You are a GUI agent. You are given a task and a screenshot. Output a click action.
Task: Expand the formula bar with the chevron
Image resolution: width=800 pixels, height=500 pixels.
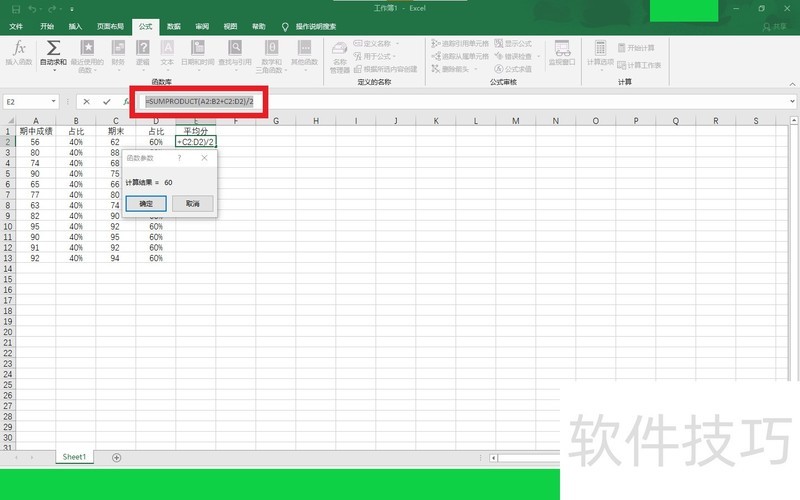point(792,102)
